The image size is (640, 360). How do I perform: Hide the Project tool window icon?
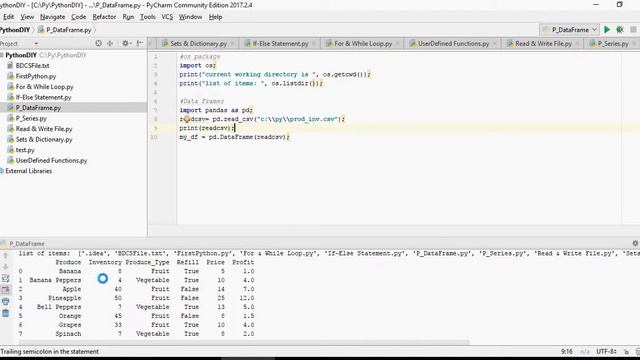coord(140,43)
